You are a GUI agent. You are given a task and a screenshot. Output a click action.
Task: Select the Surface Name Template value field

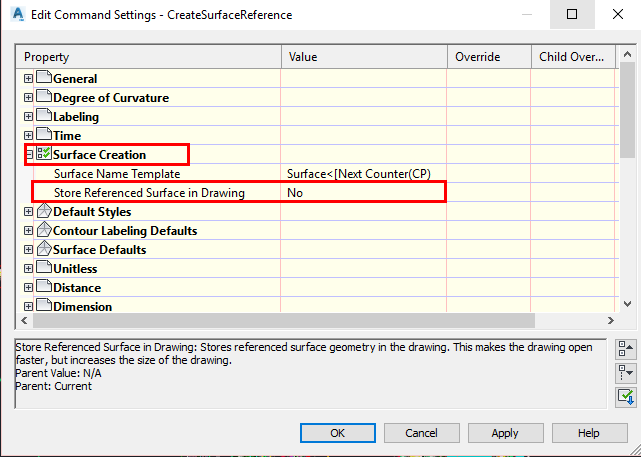(x=363, y=174)
